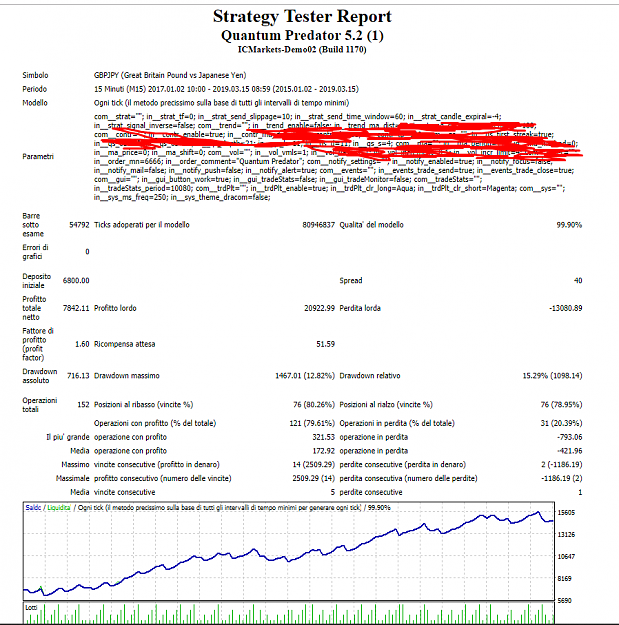Click the perdite consecutive value 2 (-1186.19)
This screenshot has width=619, height=625.
point(561,464)
